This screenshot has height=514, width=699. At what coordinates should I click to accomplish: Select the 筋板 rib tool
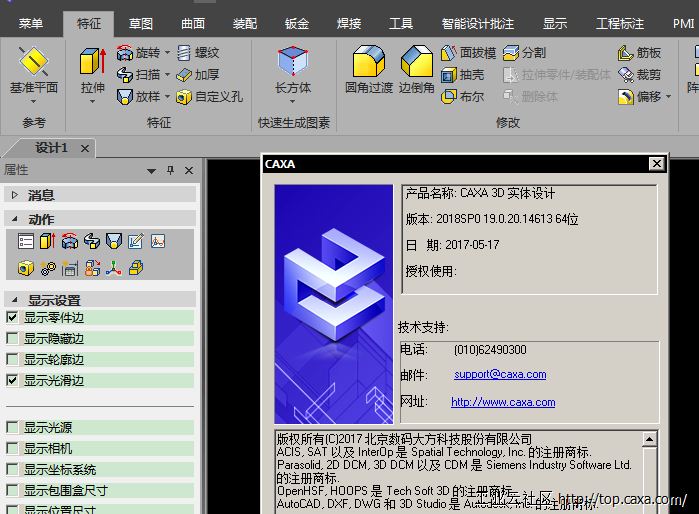pyautogui.click(x=639, y=53)
